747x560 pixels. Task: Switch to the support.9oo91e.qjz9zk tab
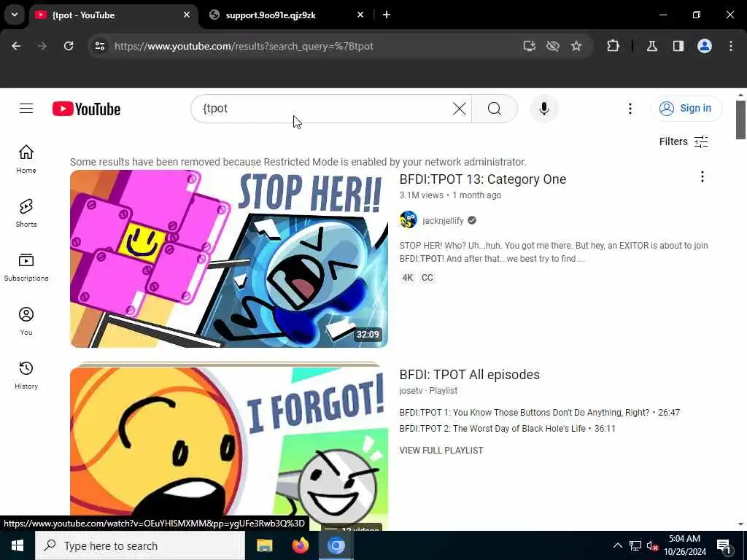click(x=287, y=15)
